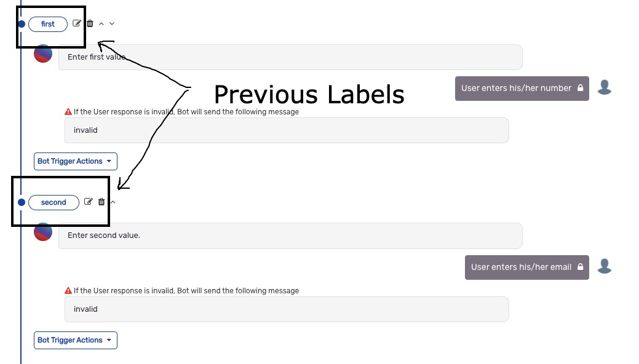Toggle the lock on User enters his/her email
This screenshot has width=639, height=364.
580,267
